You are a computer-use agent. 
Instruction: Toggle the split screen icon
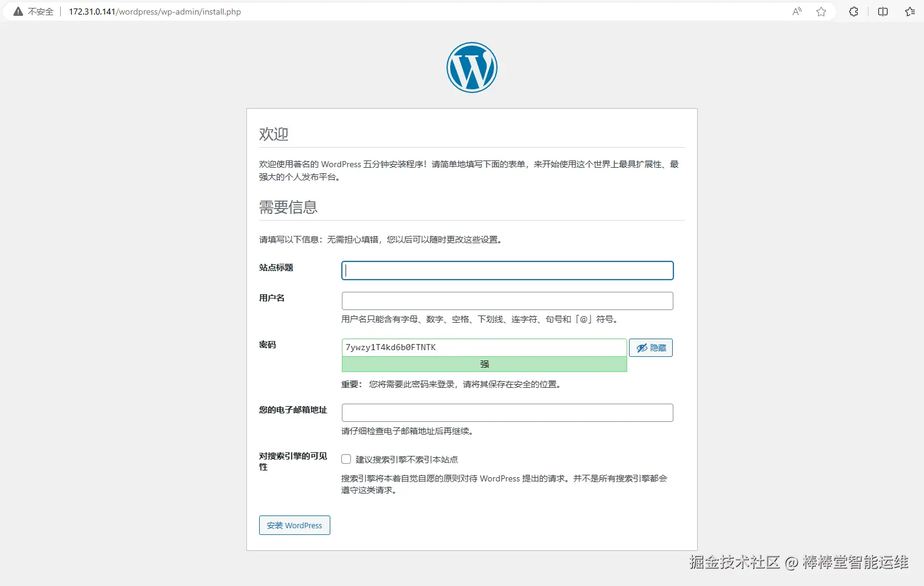point(883,12)
